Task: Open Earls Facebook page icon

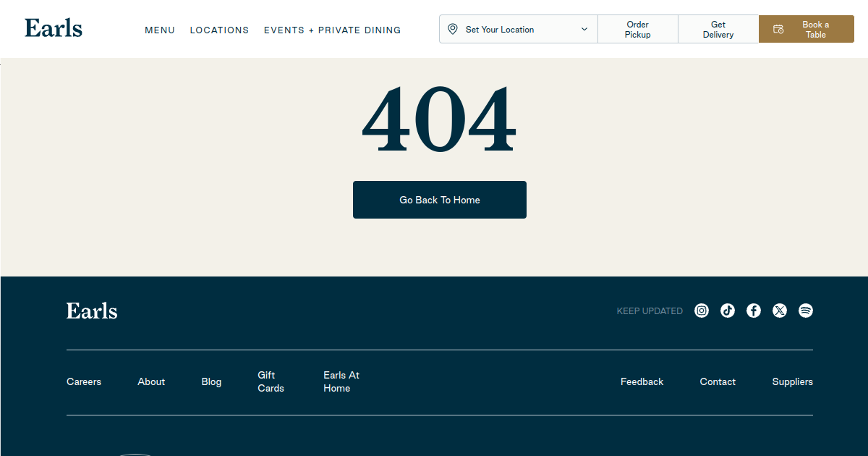Action: [754, 311]
